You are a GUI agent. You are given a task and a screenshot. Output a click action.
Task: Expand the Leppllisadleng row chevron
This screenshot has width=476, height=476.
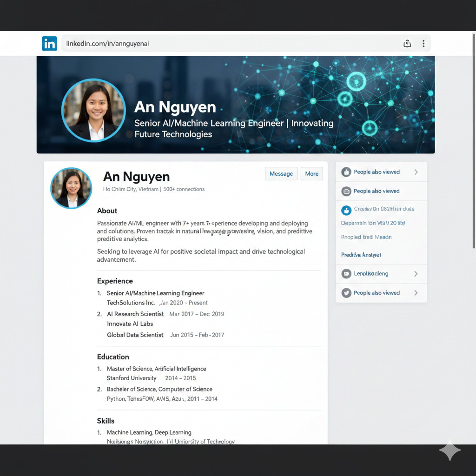click(416, 274)
